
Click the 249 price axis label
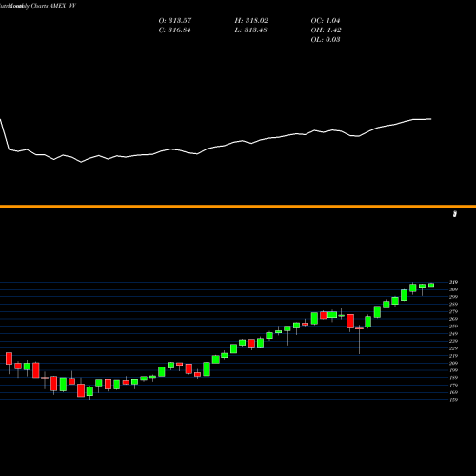click(453, 334)
